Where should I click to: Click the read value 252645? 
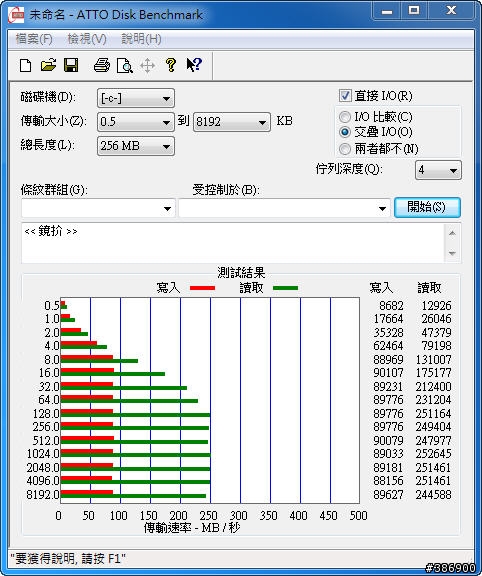(x=434, y=454)
